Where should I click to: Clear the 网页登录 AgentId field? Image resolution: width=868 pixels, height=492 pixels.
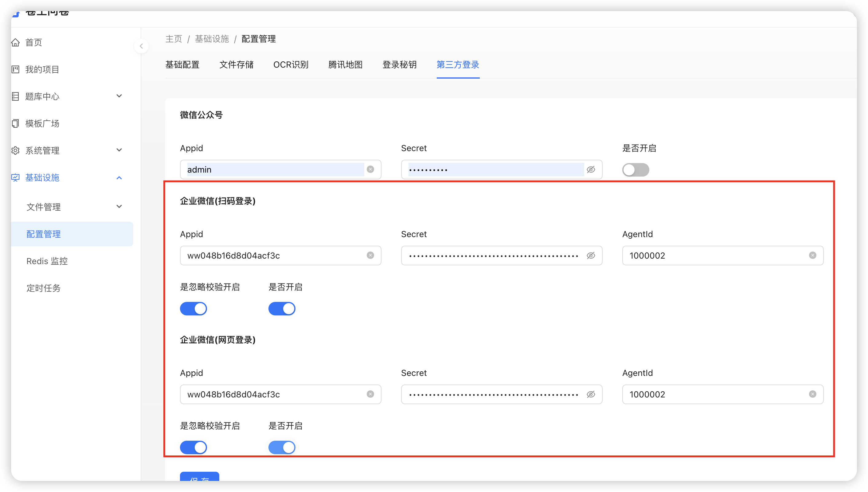(x=813, y=394)
